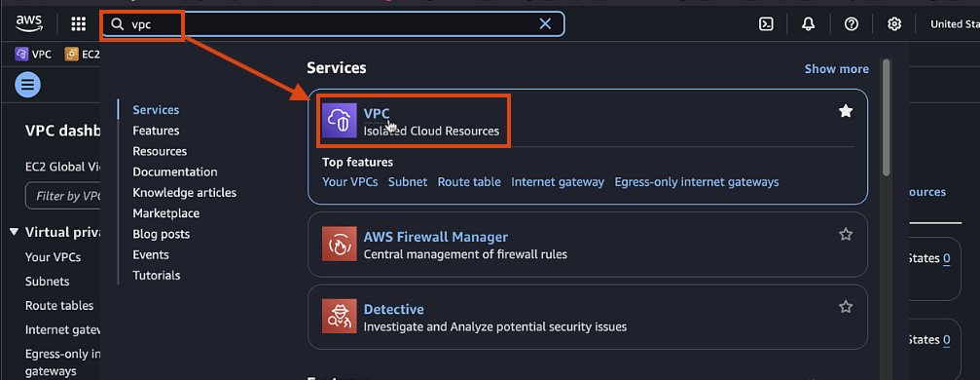Select Marketplace search category
Image resolution: width=980 pixels, height=380 pixels.
[166, 212]
